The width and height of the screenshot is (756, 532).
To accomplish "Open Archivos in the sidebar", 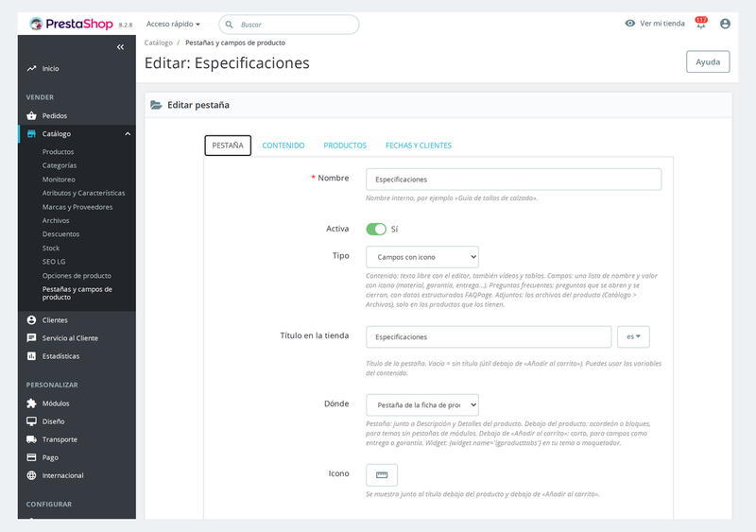I will click(56, 220).
